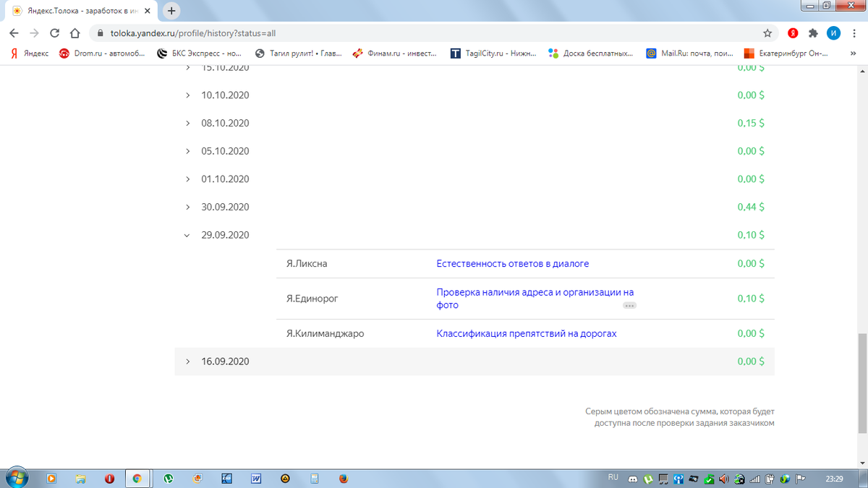Image resolution: width=868 pixels, height=488 pixels.
Task: Reload the Toloka history page
Action: (54, 33)
